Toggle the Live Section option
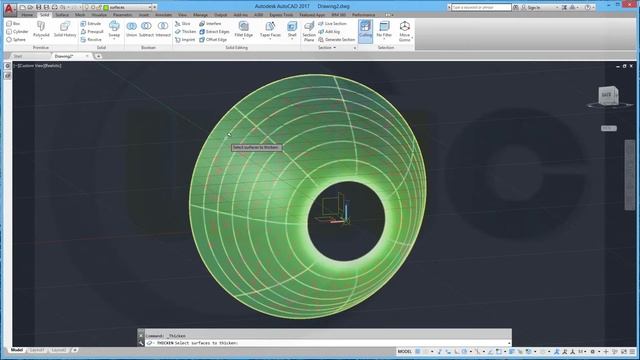This screenshot has width=640, height=360. tap(332, 24)
